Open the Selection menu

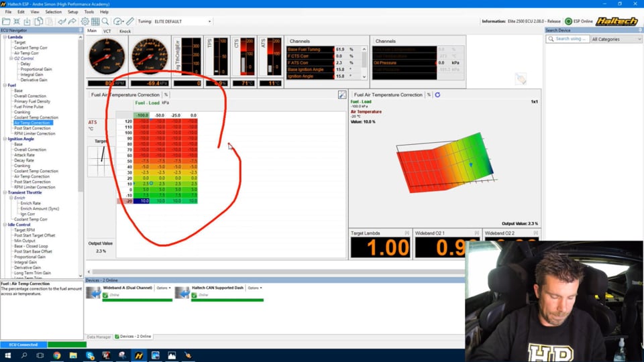point(54,12)
